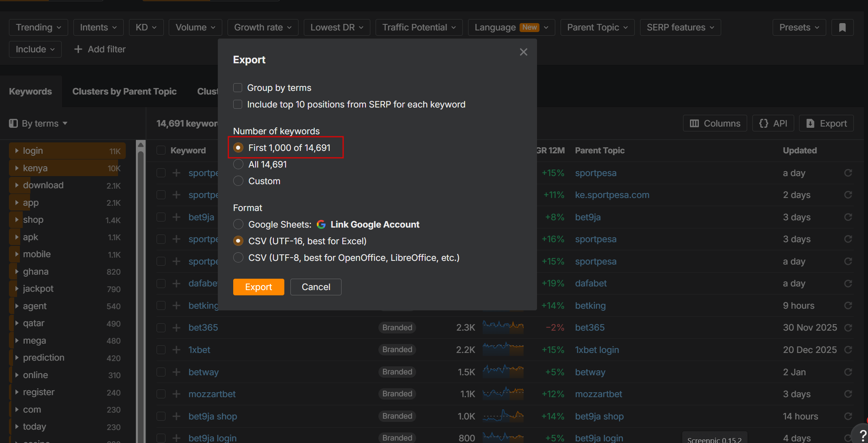Click the refresh icon in the mozzartbet row
868x443 pixels.
pyautogui.click(x=848, y=394)
